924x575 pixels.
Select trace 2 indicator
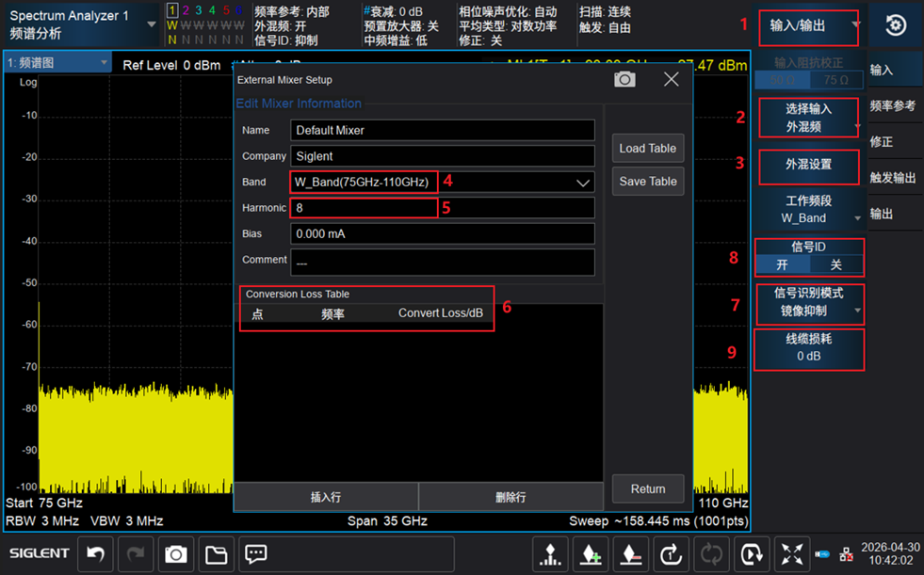click(x=186, y=10)
